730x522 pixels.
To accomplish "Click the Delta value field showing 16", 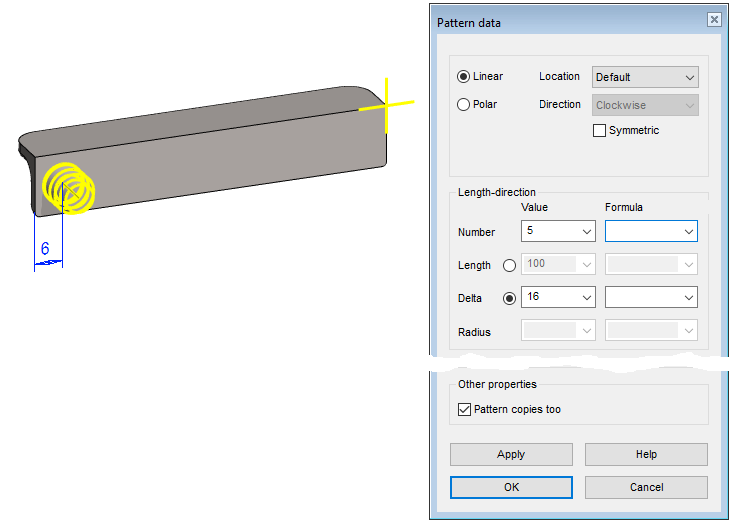I will pos(548,298).
